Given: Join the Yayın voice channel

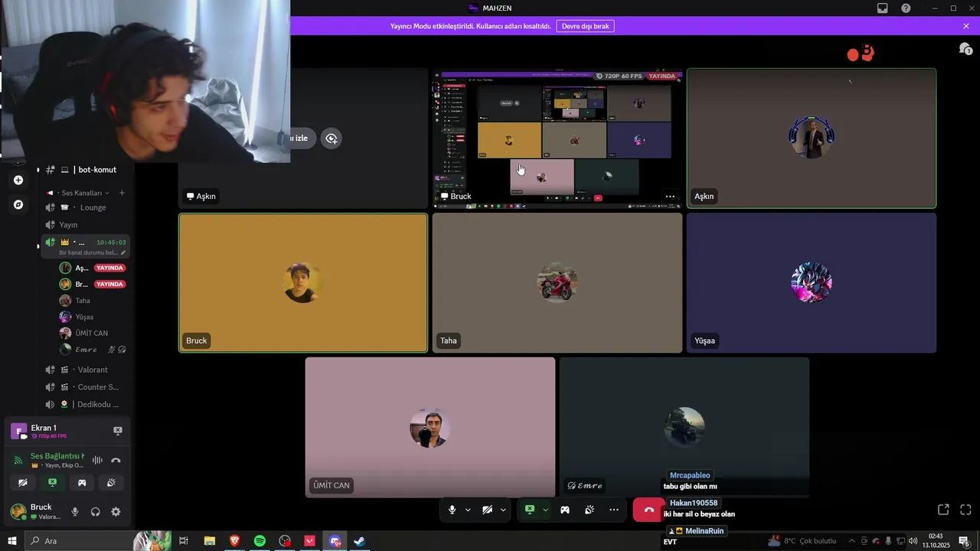Looking at the screenshot, I should tap(86, 225).
